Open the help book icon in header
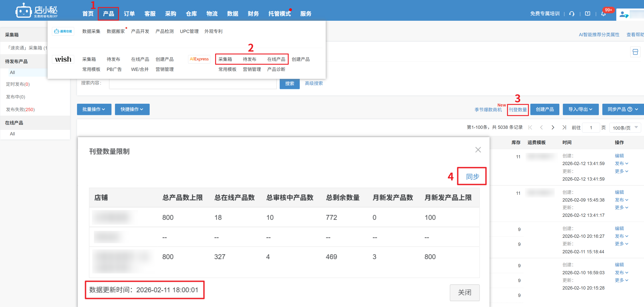Image resolution: width=644 pixels, height=307 pixels. point(587,14)
